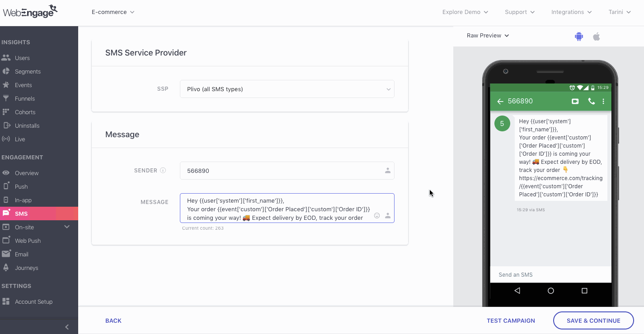The image size is (644, 334).
Task: Click Android home circle in phone preview
Action: tap(550, 291)
